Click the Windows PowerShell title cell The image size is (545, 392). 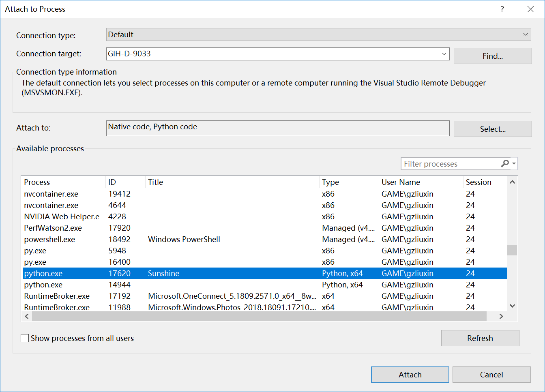pyautogui.click(x=184, y=239)
